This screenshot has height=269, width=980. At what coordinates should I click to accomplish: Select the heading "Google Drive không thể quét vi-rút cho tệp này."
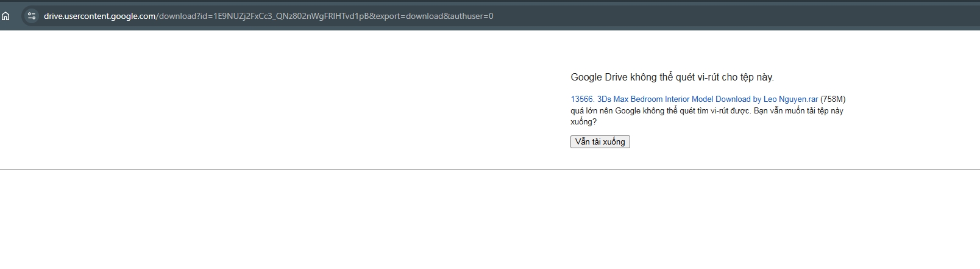click(672, 77)
